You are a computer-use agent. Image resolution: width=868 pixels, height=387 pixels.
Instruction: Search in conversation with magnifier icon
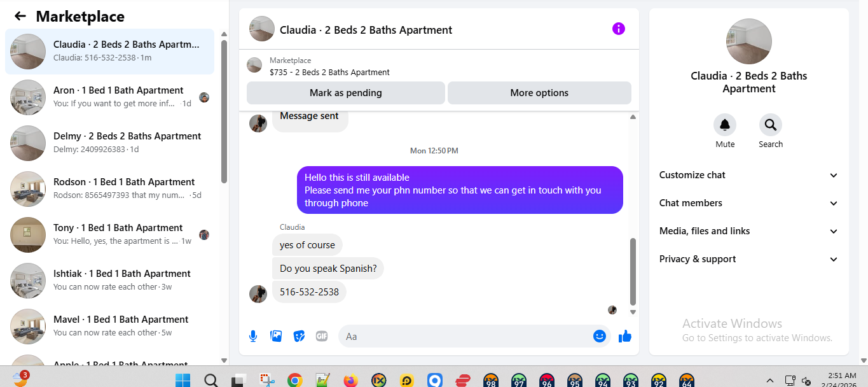pos(771,125)
